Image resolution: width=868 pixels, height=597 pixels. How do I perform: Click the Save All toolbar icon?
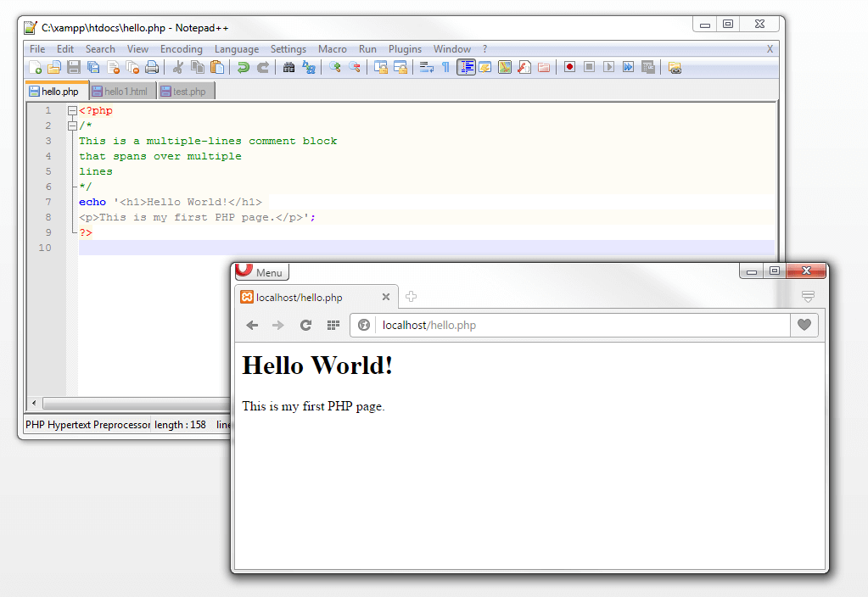[x=93, y=67]
